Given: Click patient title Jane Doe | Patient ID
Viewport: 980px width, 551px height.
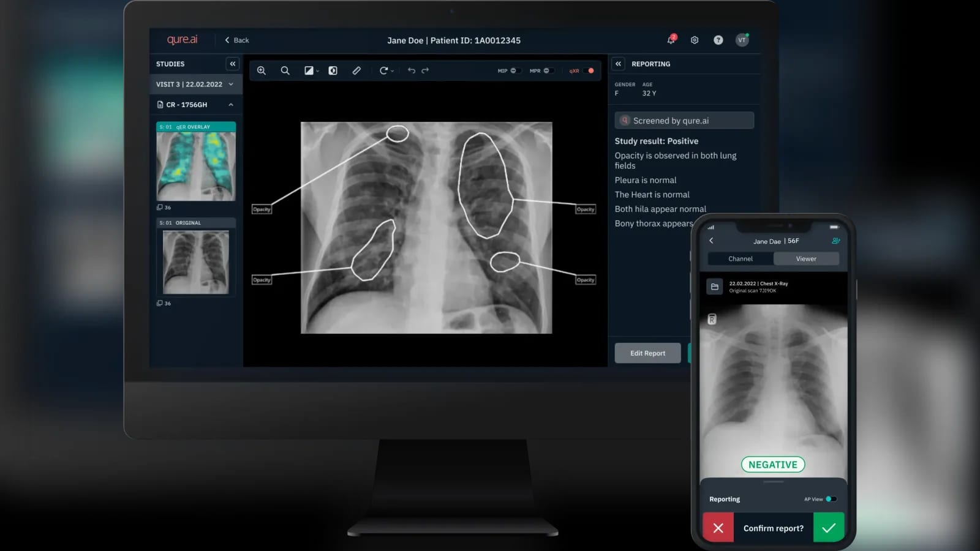Looking at the screenshot, I should (x=454, y=40).
